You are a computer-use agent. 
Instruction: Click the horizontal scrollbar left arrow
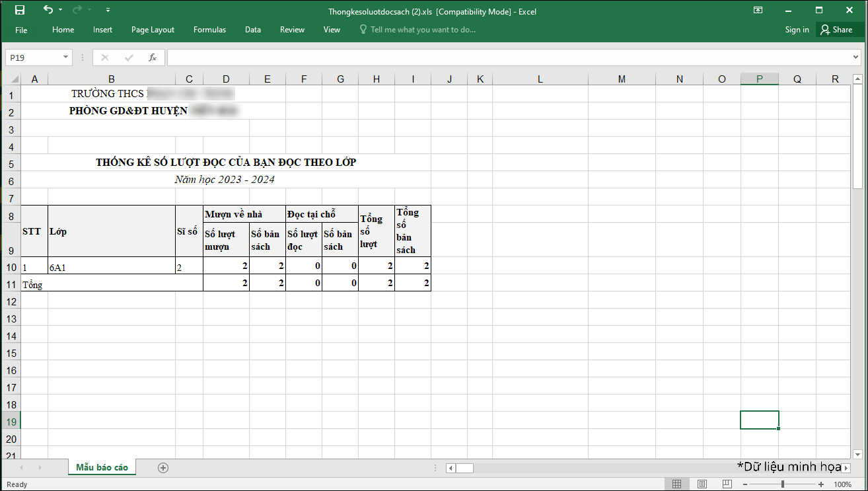click(x=451, y=468)
